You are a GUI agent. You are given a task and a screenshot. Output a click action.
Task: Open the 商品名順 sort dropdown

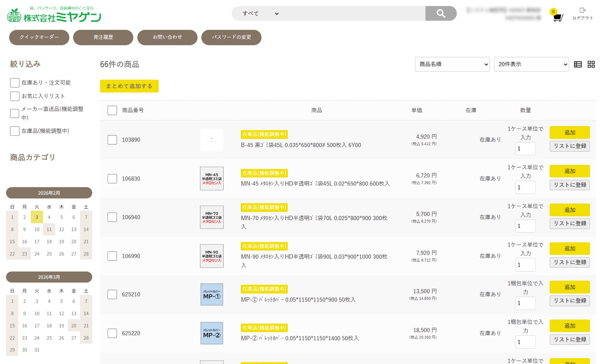[x=452, y=64]
